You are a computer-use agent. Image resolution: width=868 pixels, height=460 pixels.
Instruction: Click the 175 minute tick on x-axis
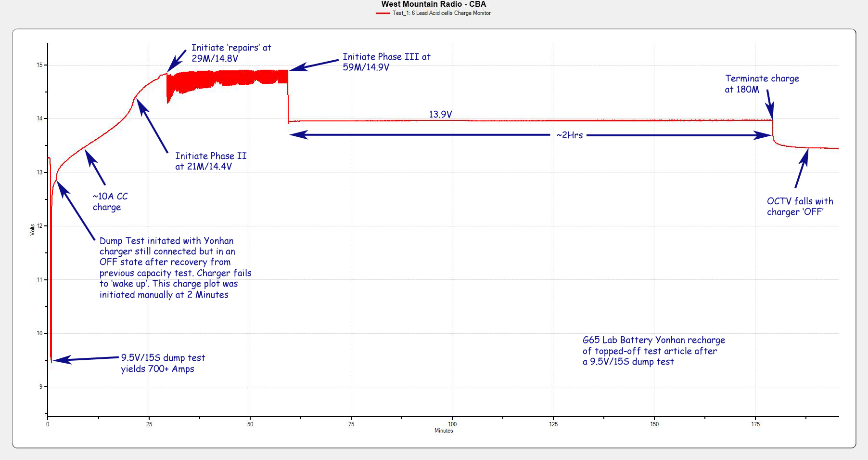point(755,424)
